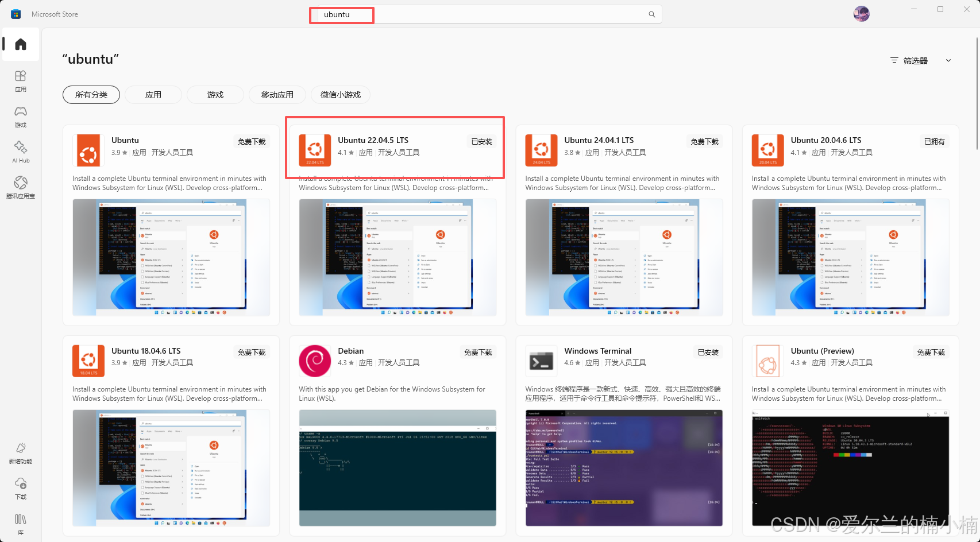Click the Ubuntu 18.04.6 LTS title
The height and width of the screenshot is (542, 980).
pos(146,351)
